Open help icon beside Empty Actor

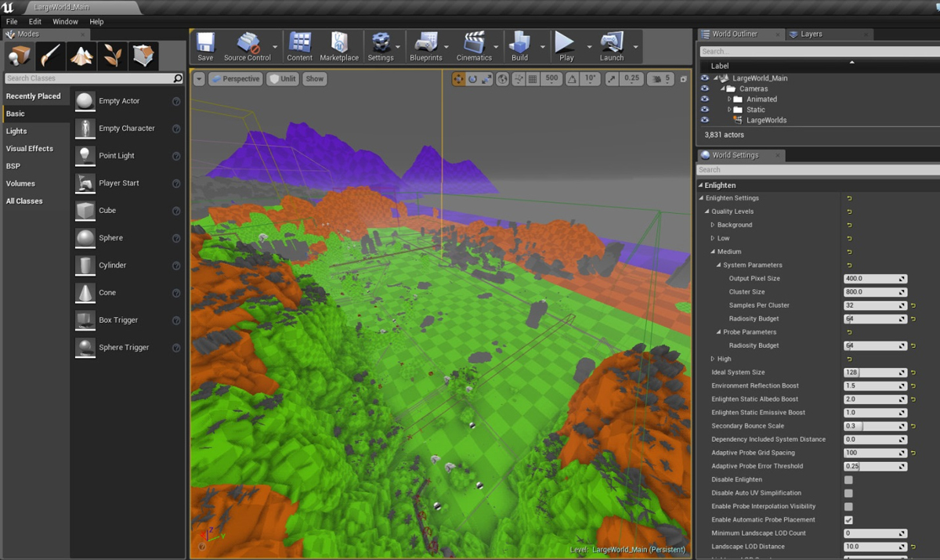(x=176, y=101)
